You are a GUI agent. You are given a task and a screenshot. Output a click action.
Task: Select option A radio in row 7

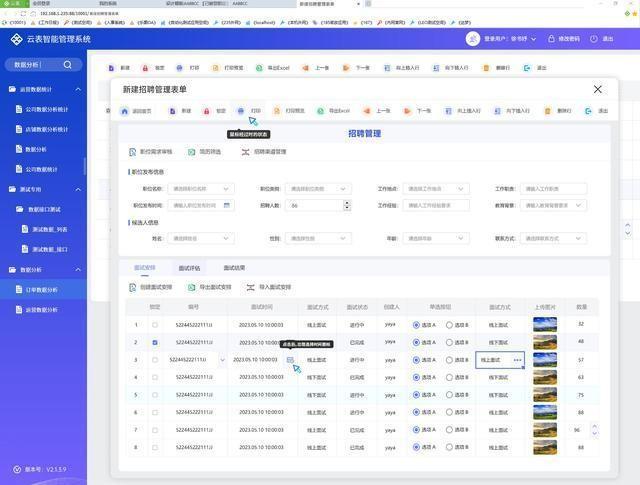[x=416, y=429]
